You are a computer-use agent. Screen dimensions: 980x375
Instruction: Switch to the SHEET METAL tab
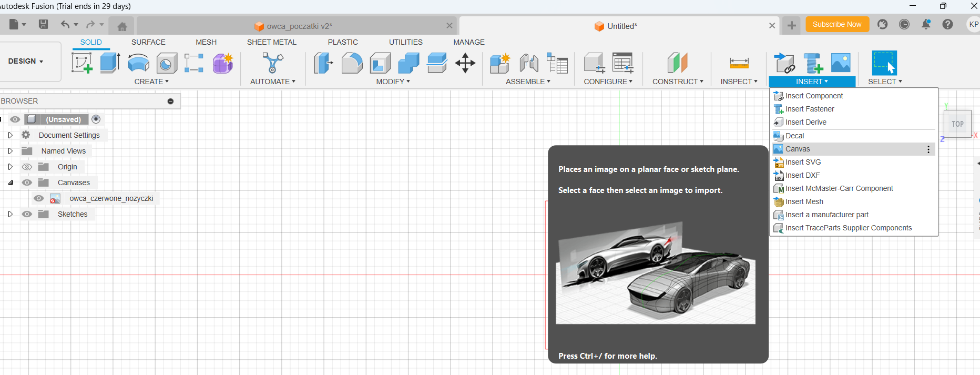click(272, 42)
